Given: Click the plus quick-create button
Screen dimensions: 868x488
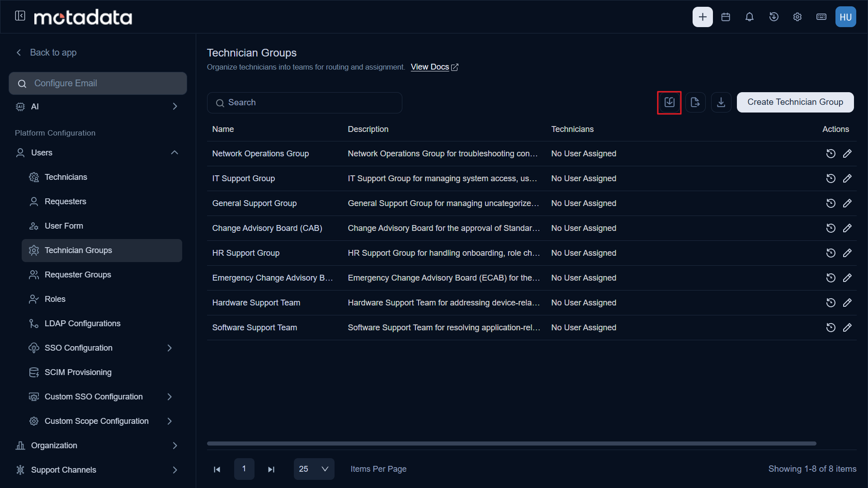Looking at the screenshot, I should 703,17.
